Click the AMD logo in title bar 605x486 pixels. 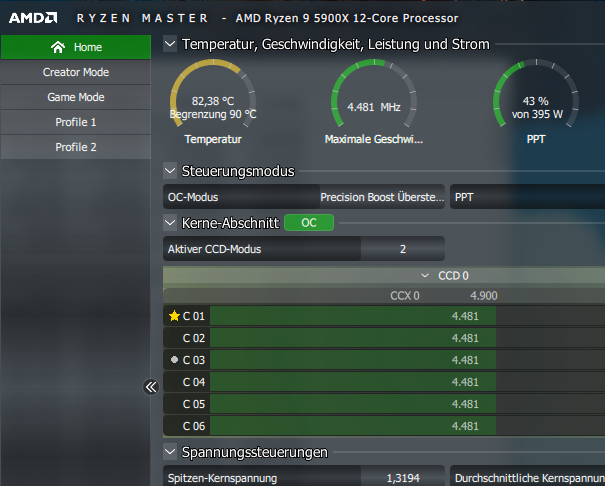[33, 18]
